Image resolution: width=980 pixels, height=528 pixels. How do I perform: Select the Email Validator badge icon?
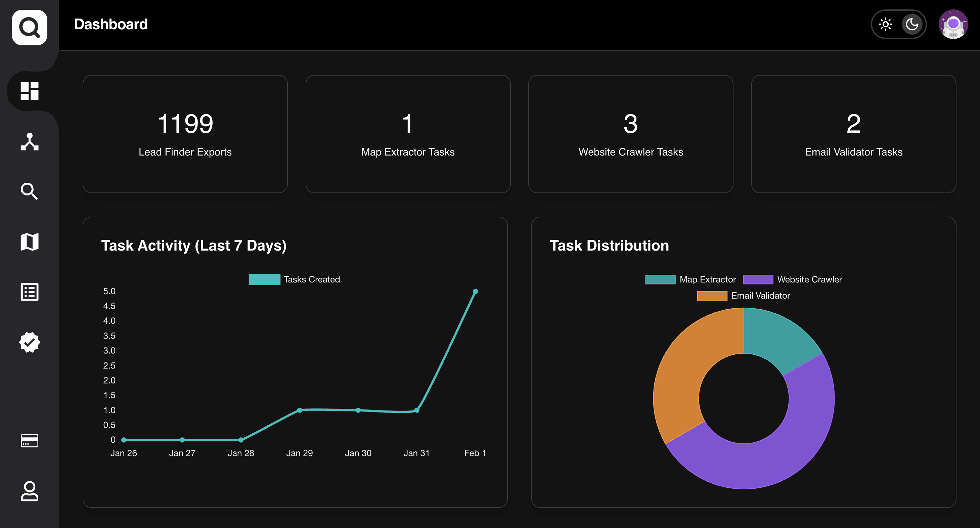coord(30,342)
